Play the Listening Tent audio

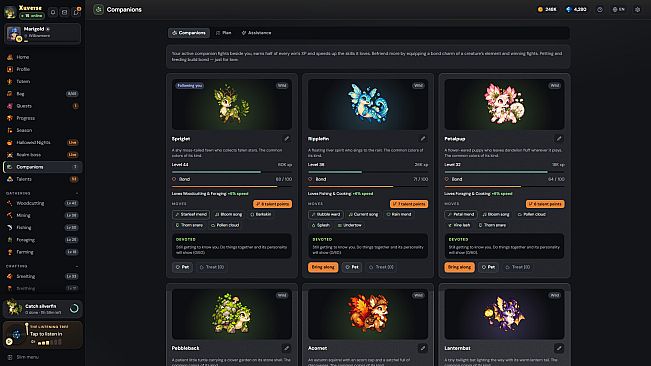click(9, 342)
